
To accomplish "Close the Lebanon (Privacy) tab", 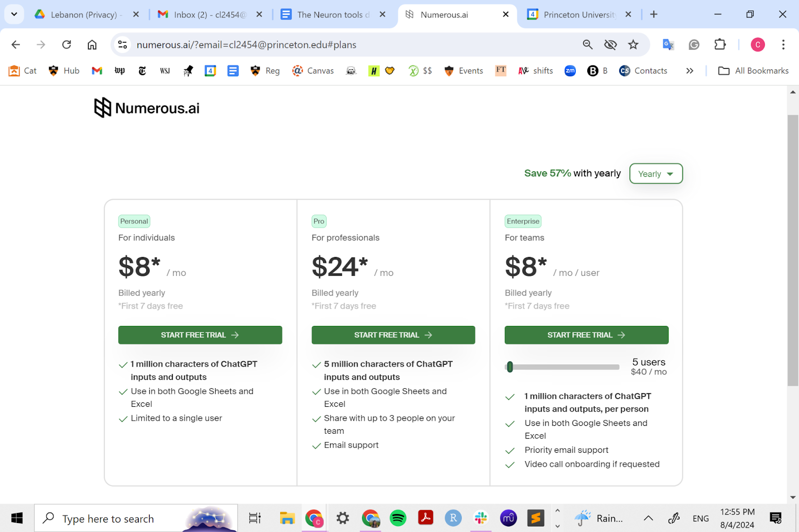I will [x=136, y=14].
